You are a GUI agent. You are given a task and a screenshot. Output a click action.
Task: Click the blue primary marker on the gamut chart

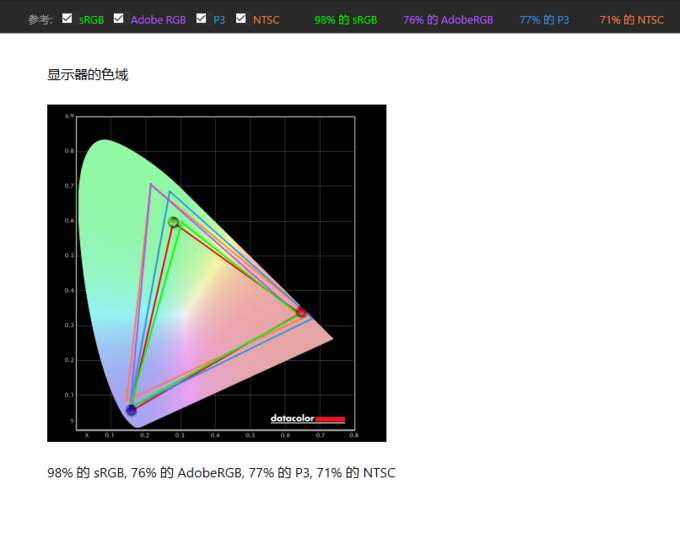(131, 410)
